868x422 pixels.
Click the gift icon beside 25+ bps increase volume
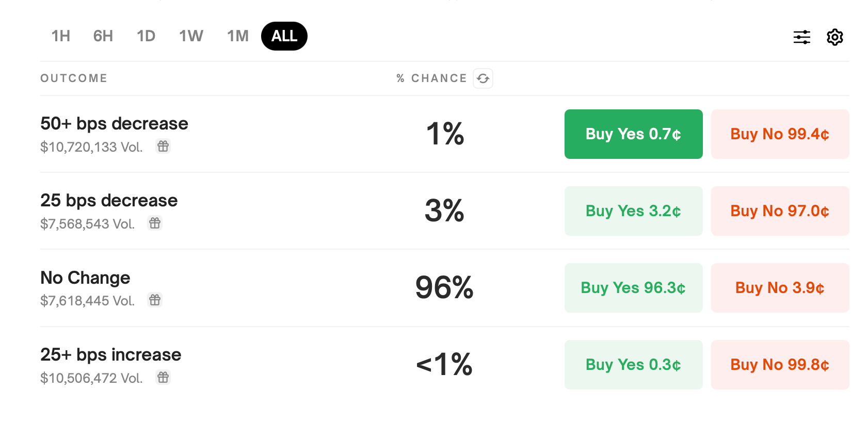click(x=163, y=378)
